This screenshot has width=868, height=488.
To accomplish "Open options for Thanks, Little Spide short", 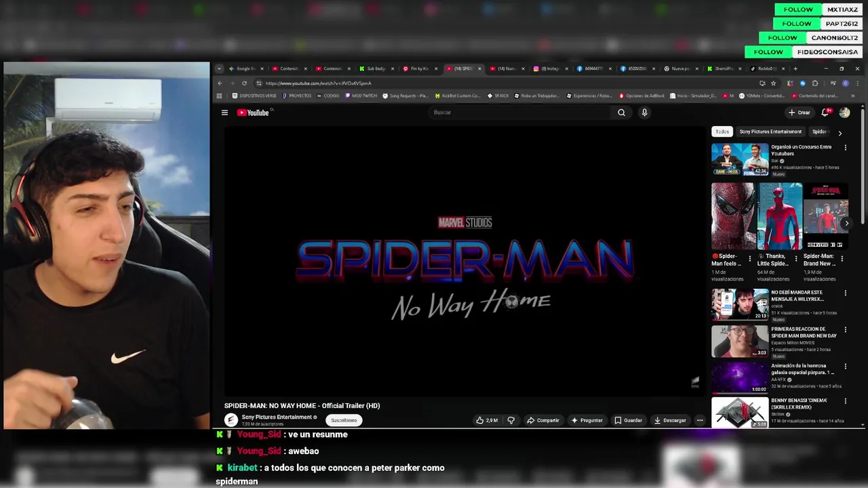I will tap(796, 259).
